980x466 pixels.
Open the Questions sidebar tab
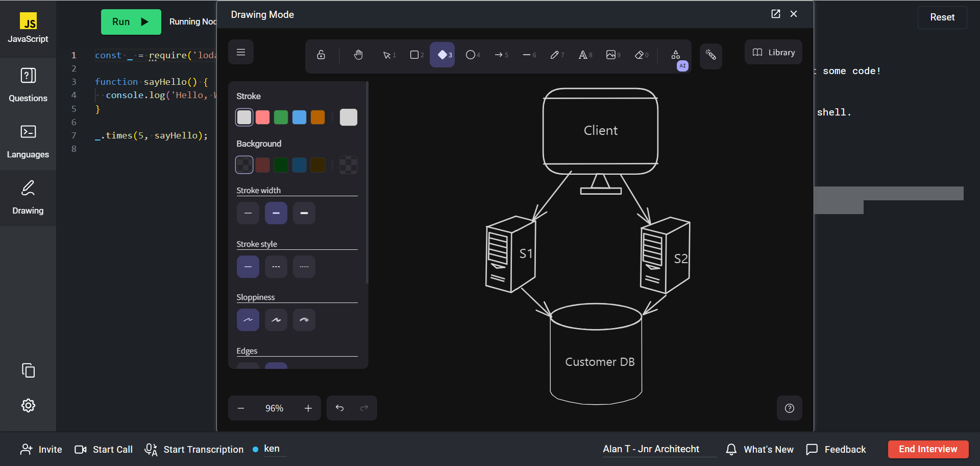(x=28, y=85)
